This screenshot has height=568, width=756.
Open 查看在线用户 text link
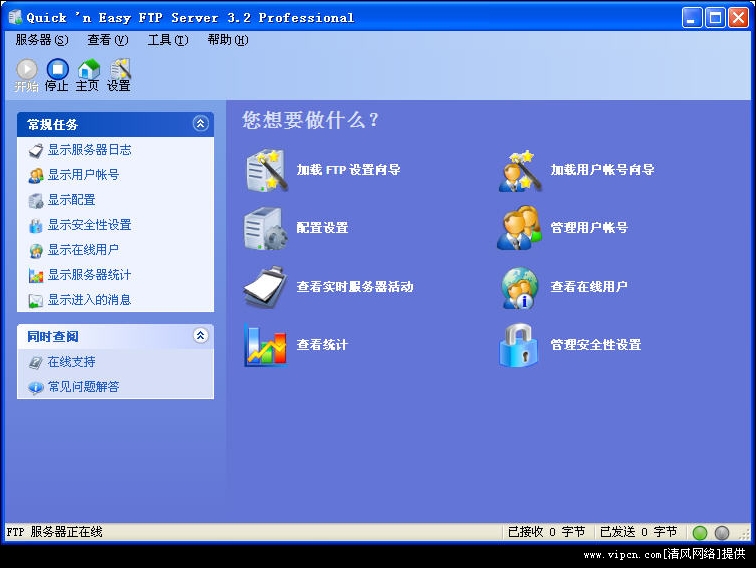pos(589,287)
